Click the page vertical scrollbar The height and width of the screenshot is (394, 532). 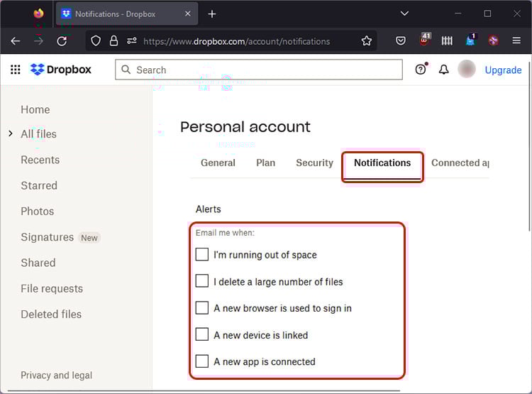click(x=529, y=146)
